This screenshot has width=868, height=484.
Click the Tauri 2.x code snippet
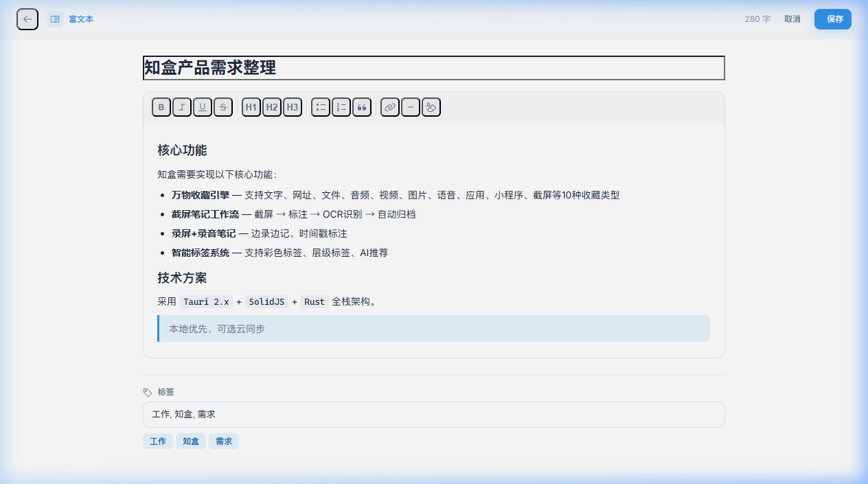click(x=206, y=301)
